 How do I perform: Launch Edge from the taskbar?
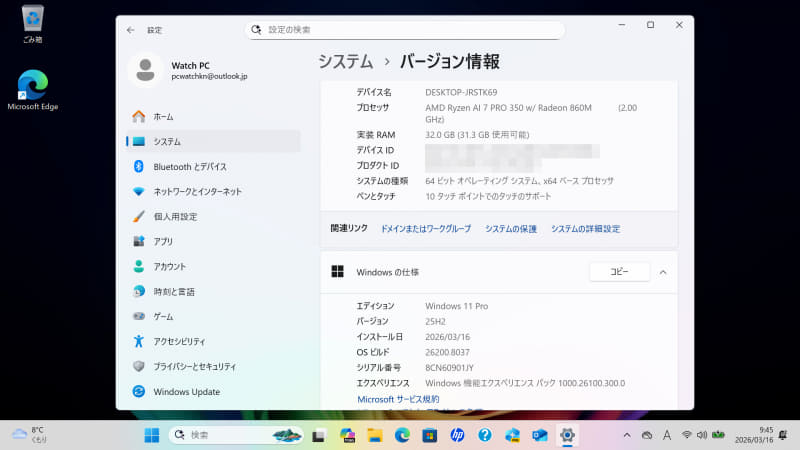click(x=402, y=435)
